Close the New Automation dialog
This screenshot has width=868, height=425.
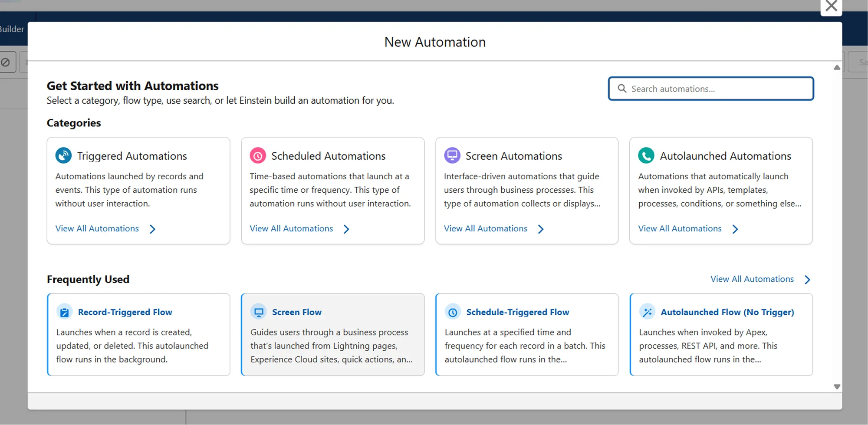click(x=831, y=6)
